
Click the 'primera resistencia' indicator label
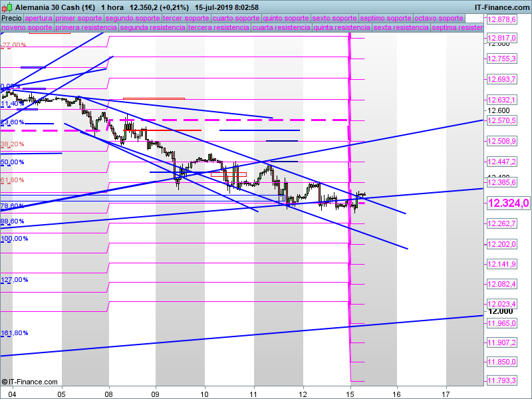(86, 28)
